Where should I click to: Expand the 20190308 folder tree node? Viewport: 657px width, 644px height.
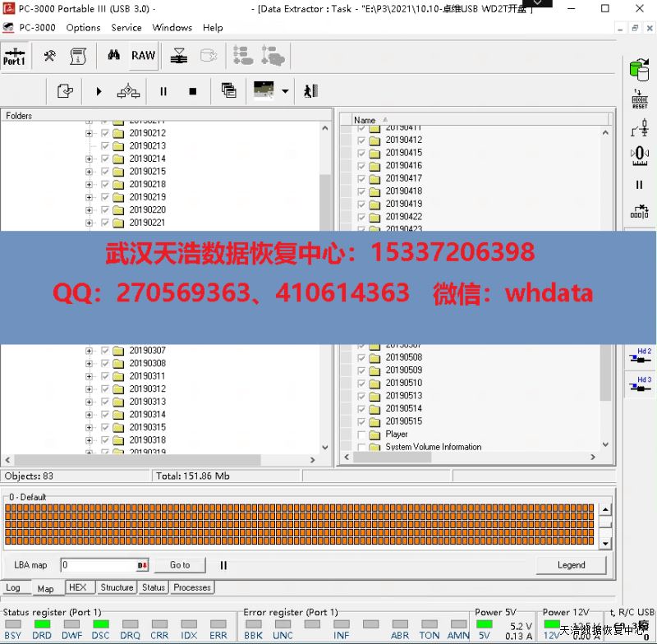click(89, 363)
